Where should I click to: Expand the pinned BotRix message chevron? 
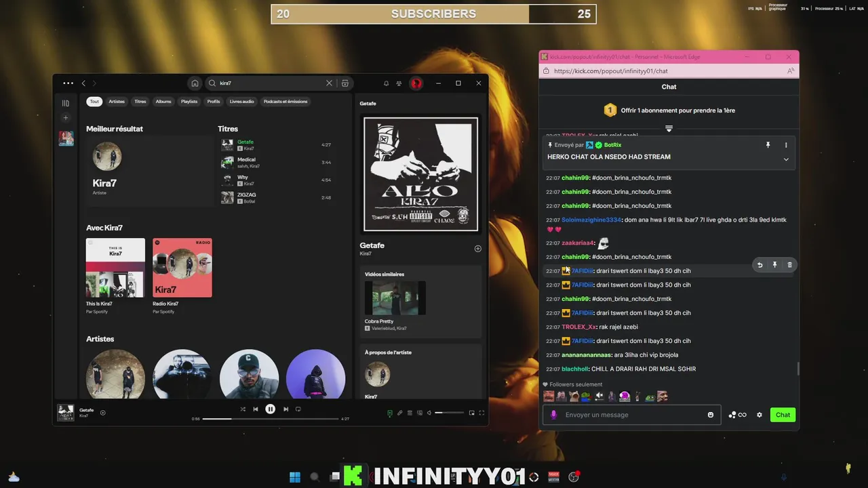[786, 159]
